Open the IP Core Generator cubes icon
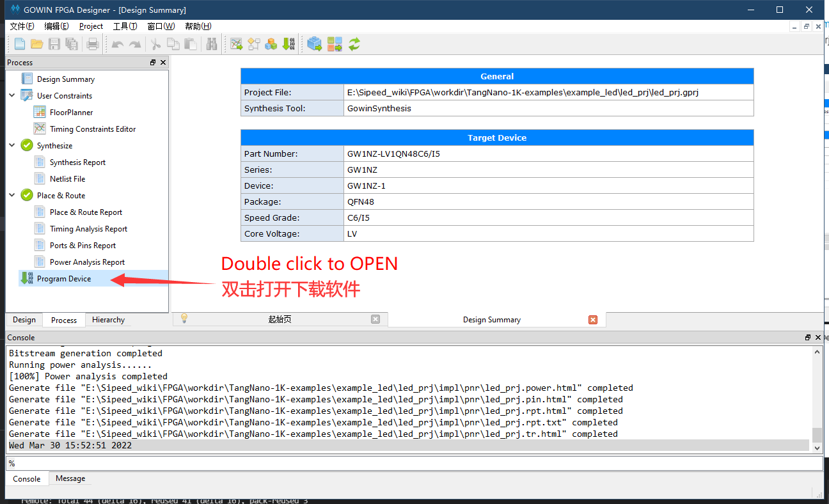This screenshot has width=829, height=504. tap(271, 44)
